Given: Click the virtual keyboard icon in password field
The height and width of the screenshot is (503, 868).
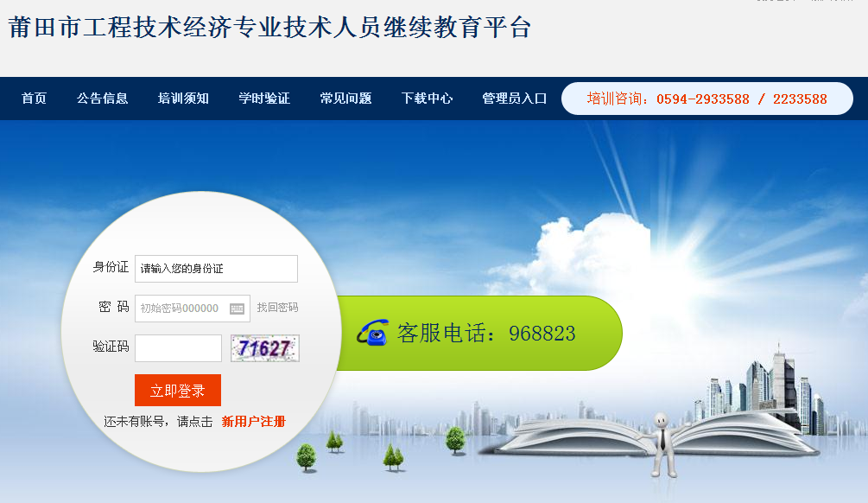Looking at the screenshot, I should click(237, 309).
